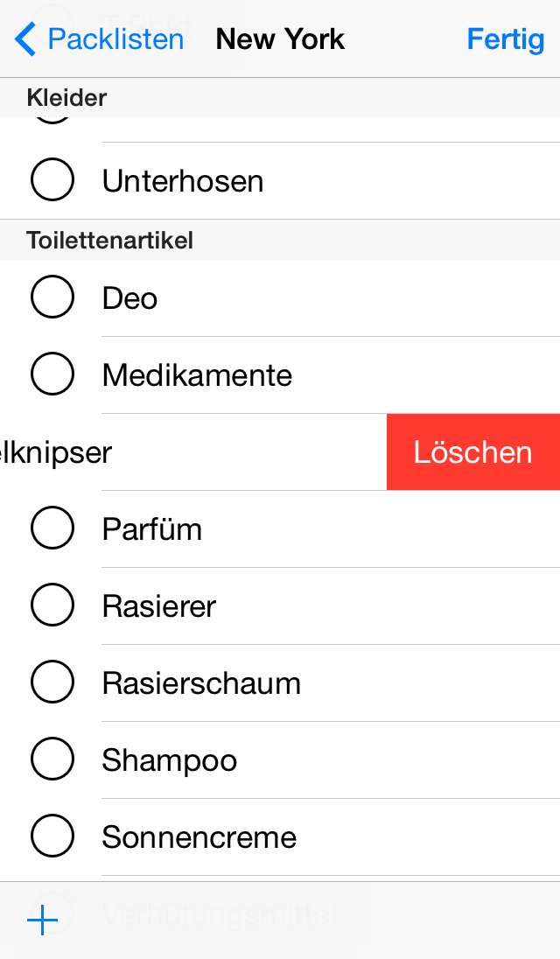Select the Sonnencreme list row text

pos(199,837)
